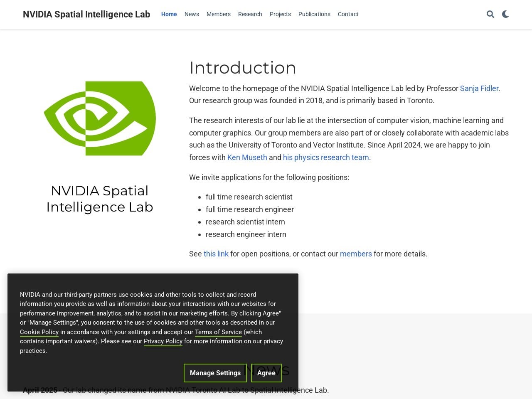Toggle dark mode with the moon icon
The image size is (532, 399).
[505, 14]
